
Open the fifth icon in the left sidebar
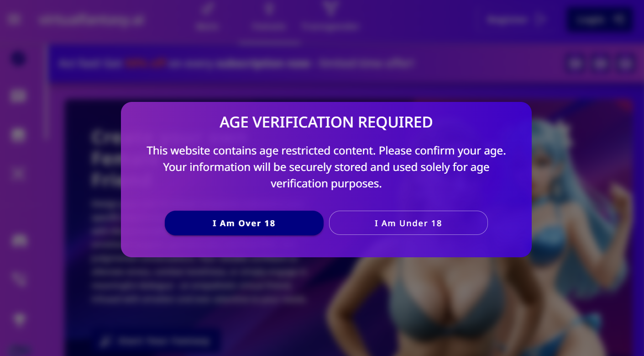coord(19,240)
